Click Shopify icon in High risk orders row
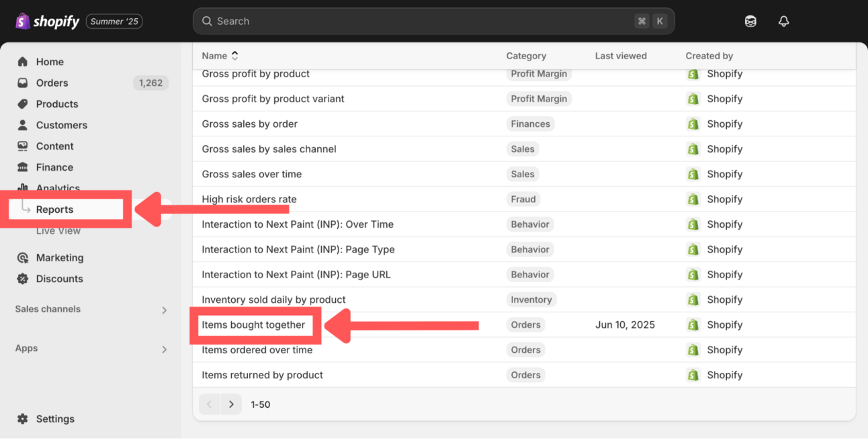The height and width of the screenshot is (440, 868). pyautogui.click(x=693, y=200)
